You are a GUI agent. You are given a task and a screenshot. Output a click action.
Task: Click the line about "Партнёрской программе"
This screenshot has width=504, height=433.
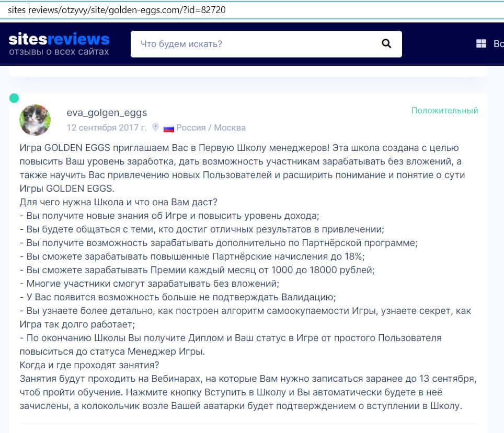(x=219, y=243)
